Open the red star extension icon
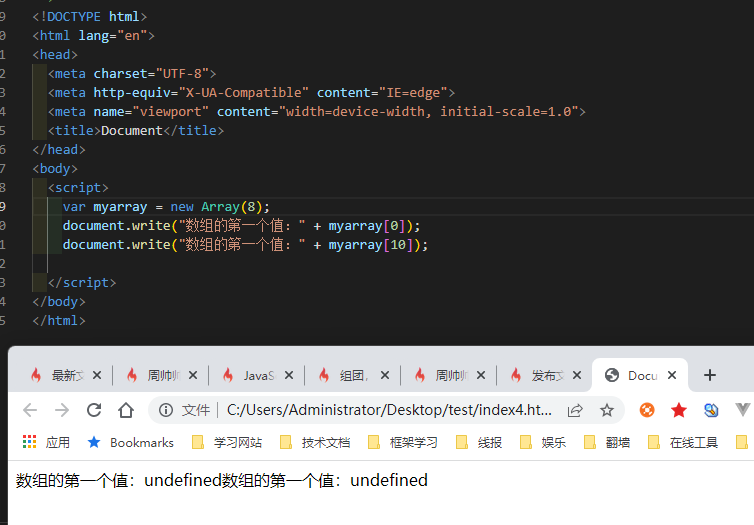Viewport: 754px width, 525px height. [679, 410]
